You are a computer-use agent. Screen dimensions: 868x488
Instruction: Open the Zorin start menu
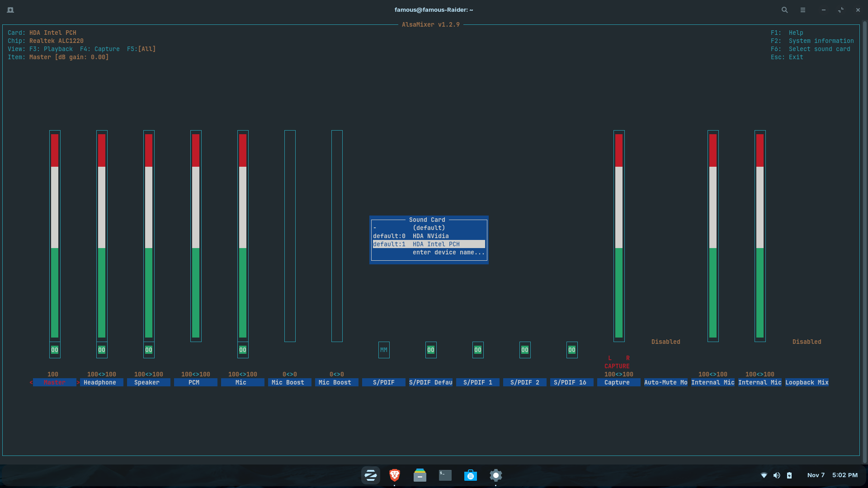pyautogui.click(x=371, y=475)
